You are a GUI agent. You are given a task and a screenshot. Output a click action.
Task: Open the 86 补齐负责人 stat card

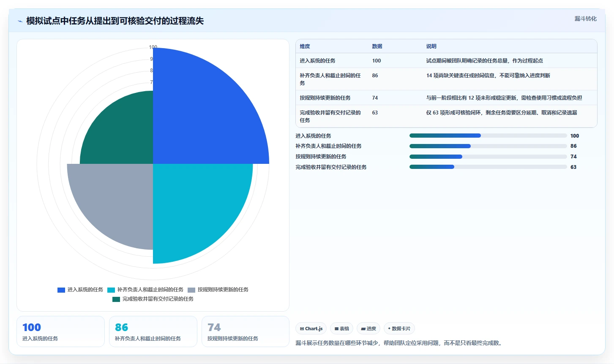(153, 331)
